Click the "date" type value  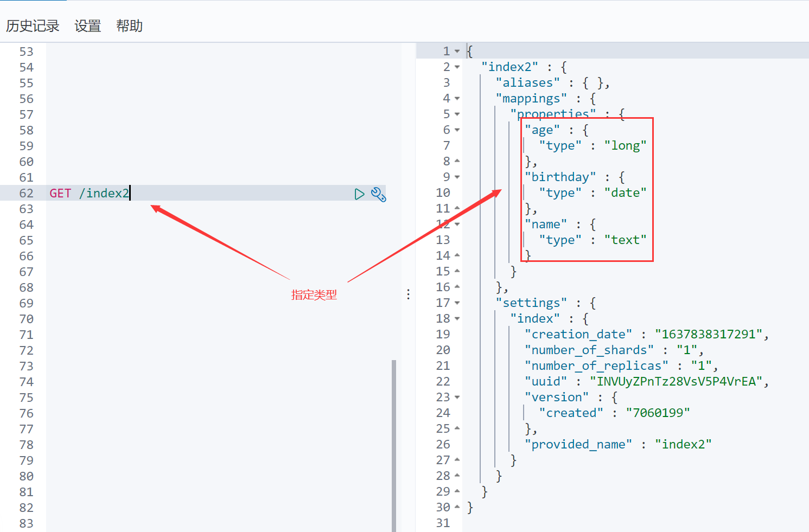(x=626, y=193)
